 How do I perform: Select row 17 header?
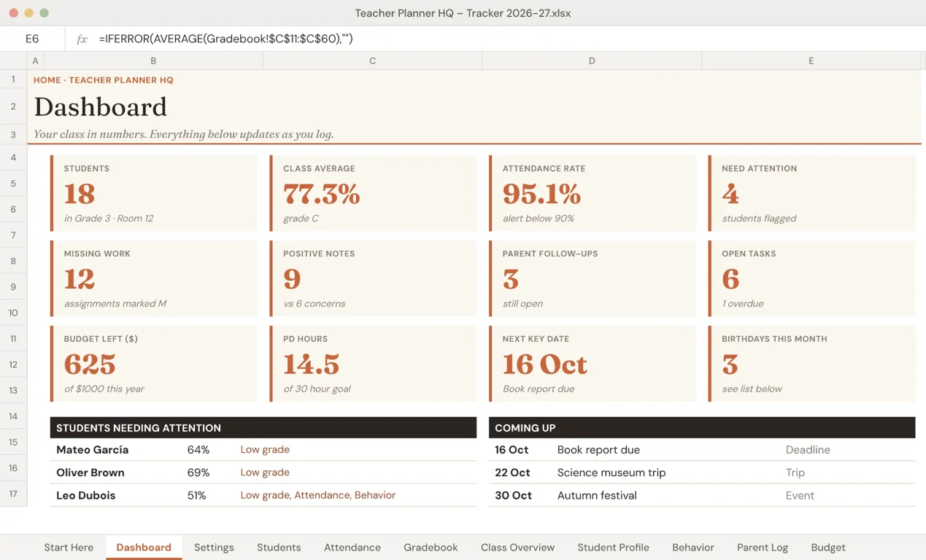pyautogui.click(x=13, y=494)
